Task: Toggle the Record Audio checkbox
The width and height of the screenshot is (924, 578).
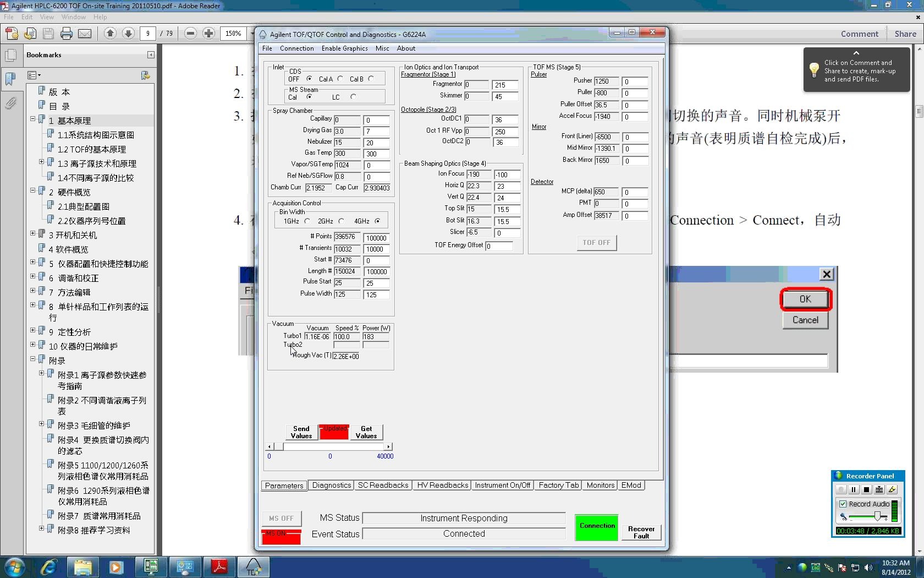Action: [843, 504]
